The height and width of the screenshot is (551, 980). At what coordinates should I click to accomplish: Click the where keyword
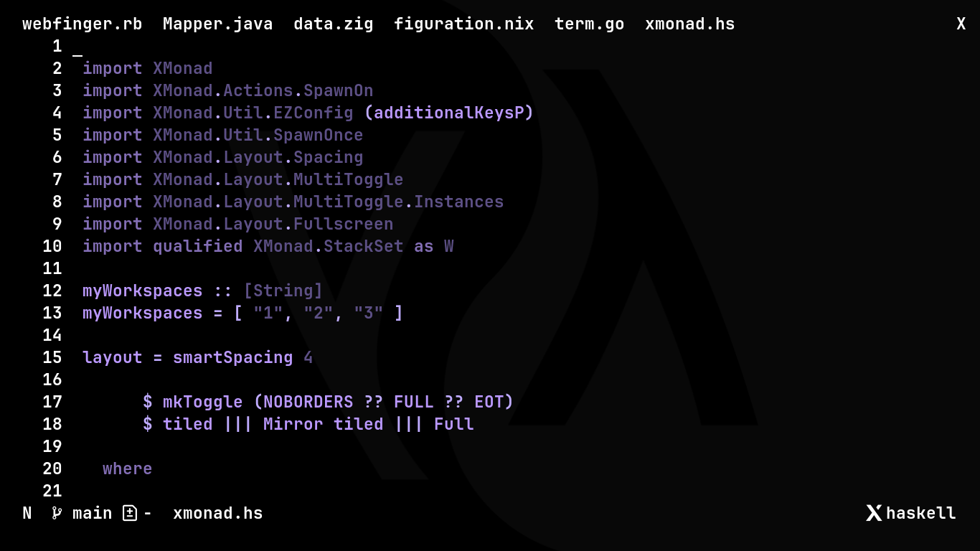click(x=128, y=468)
